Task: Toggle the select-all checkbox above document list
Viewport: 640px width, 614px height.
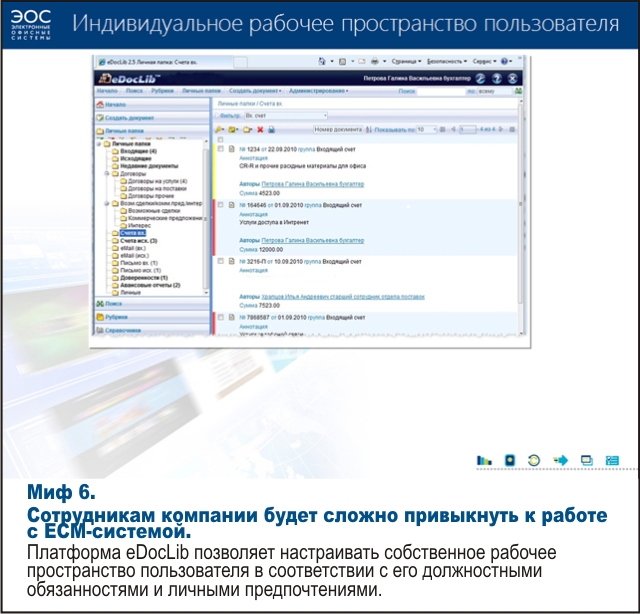Action: tap(220, 140)
